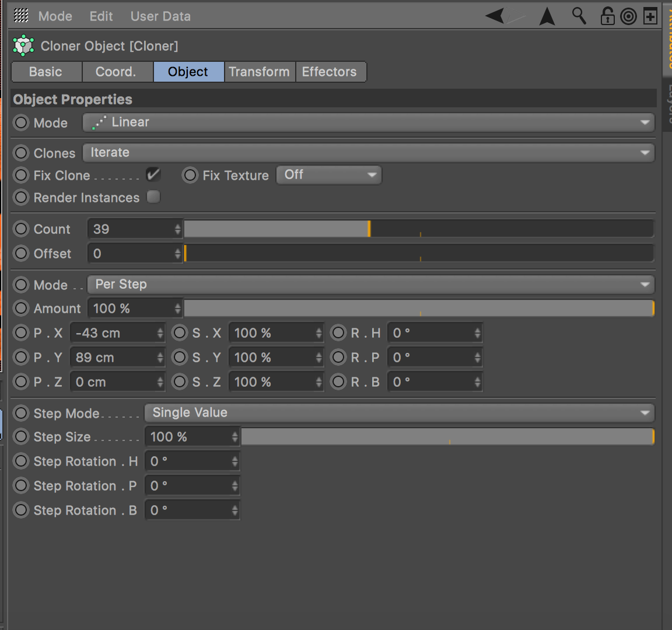Click the Offset field stepper arrows
The image size is (672, 630).
[x=177, y=254]
